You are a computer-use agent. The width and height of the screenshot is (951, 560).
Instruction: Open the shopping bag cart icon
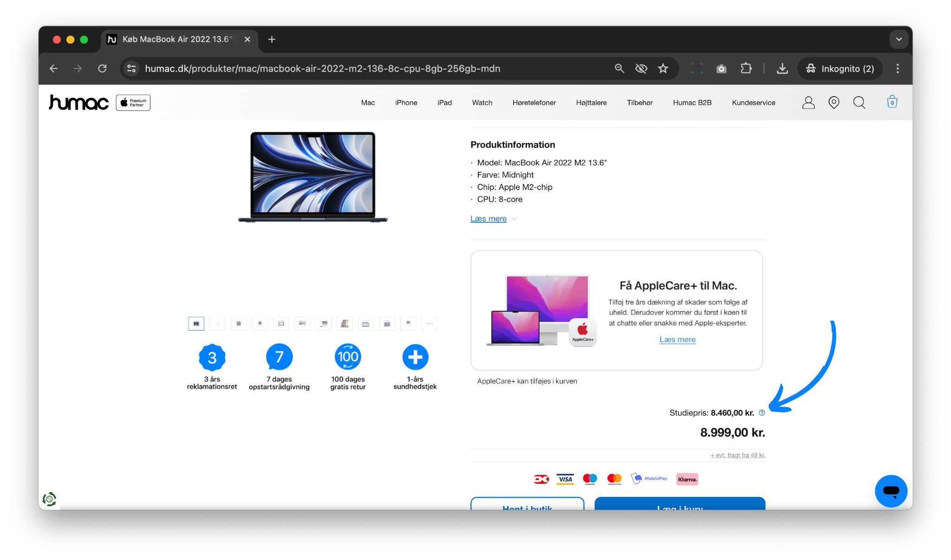(x=892, y=102)
